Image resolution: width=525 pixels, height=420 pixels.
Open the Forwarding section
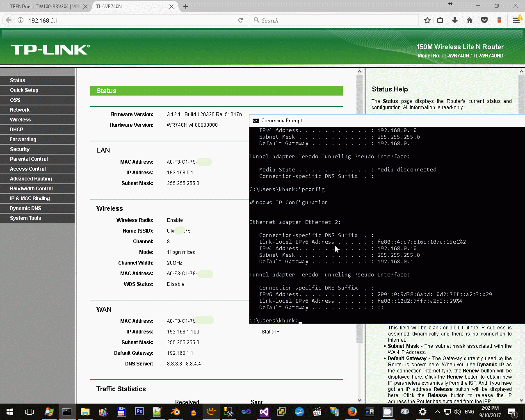pos(37,139)
